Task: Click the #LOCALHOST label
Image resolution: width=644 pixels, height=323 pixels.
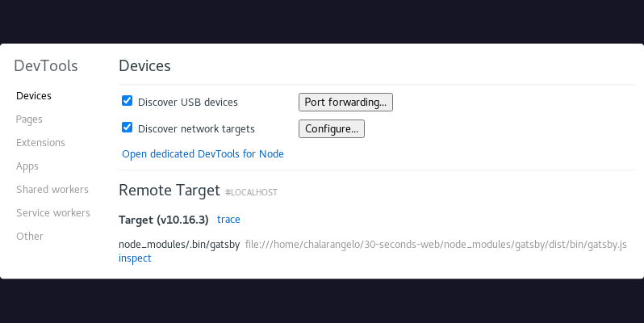Action: 251,193
